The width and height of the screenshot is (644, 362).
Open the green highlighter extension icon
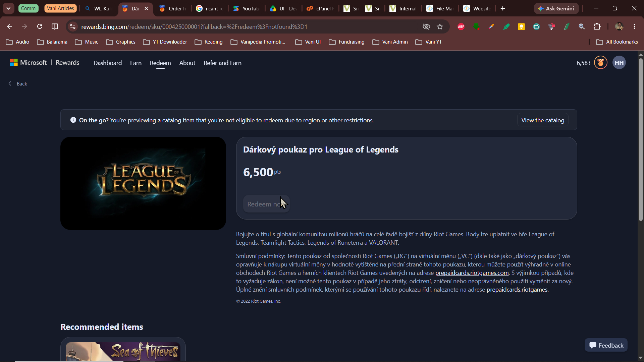[506, 26]
